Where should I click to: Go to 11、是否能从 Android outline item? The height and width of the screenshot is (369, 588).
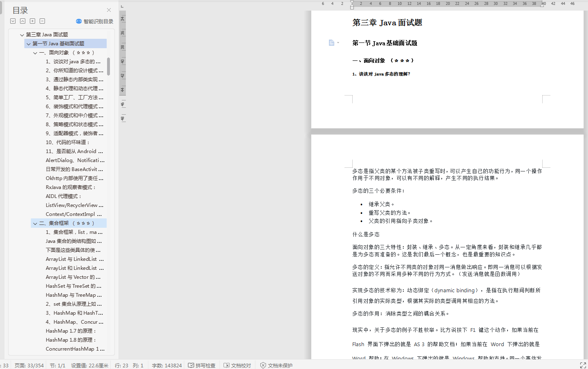point(74,151)
